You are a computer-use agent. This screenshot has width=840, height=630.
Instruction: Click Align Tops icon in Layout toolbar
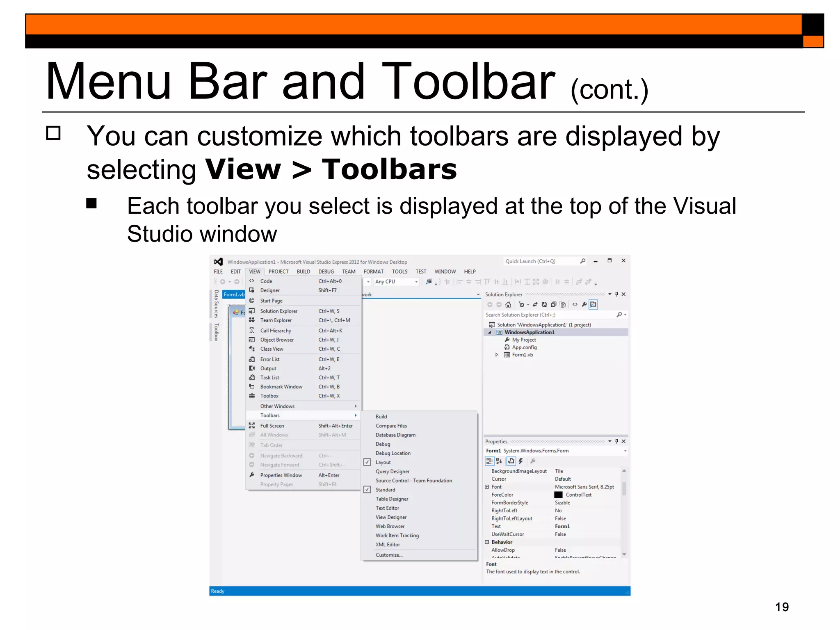(487, 282)
